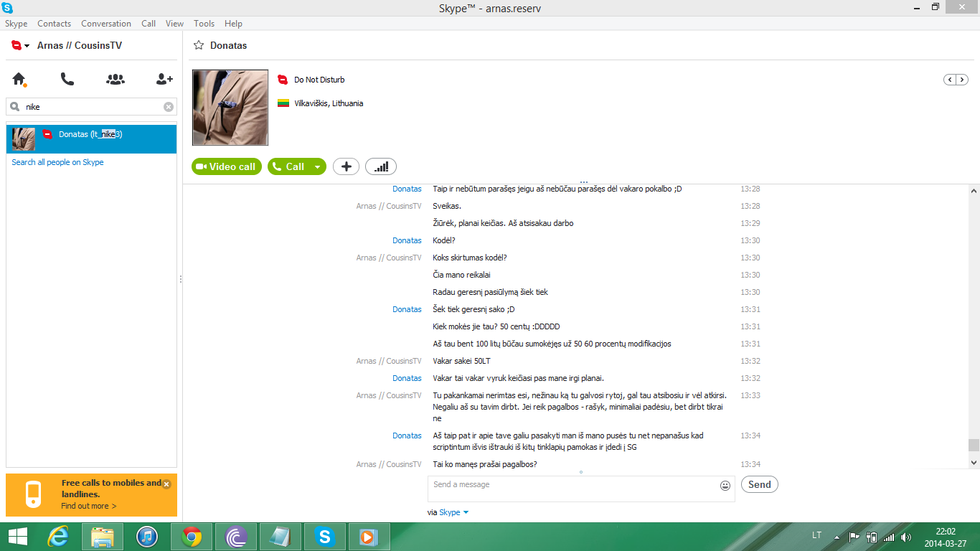Click the add contact icon
The width and height of the screenshot is (980, 551).
tap(164, 79)
